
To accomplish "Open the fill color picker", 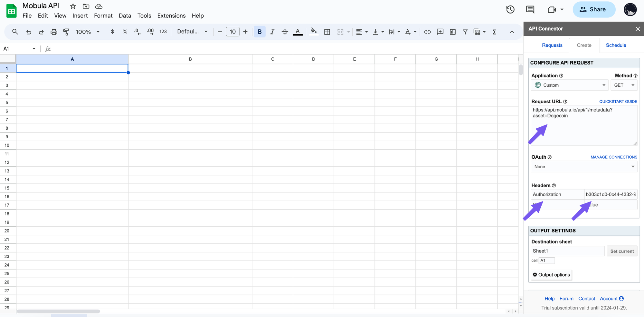I will 313,32.
